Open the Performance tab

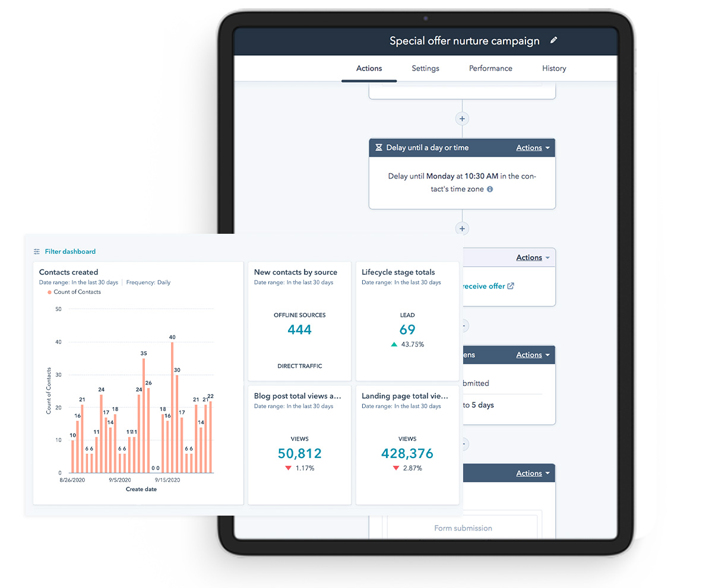tap(490, 68)
